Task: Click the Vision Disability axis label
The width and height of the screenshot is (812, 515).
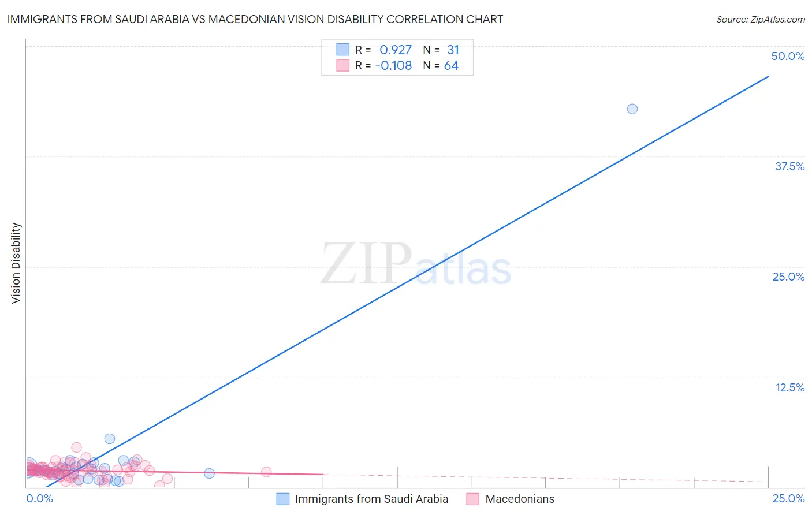Action: coord(16,263)
